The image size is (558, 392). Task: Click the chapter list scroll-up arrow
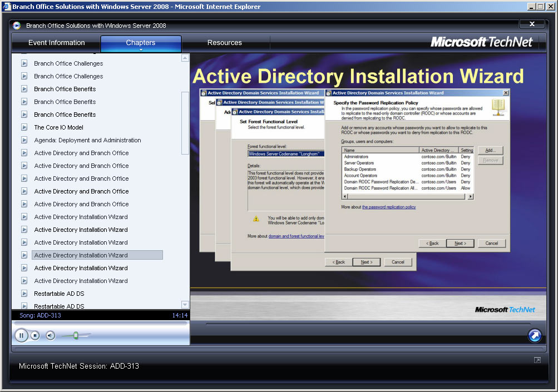(185, 58)
